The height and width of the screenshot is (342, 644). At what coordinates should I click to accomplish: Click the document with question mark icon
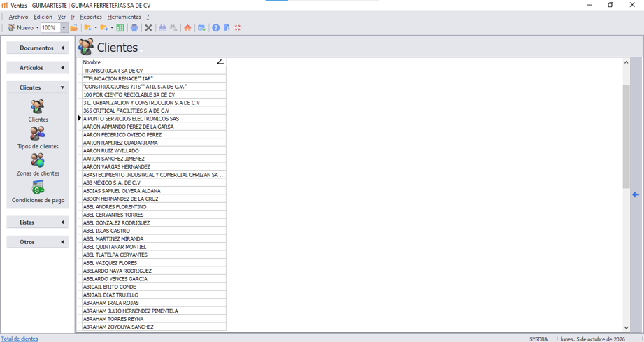coord(227,28)
